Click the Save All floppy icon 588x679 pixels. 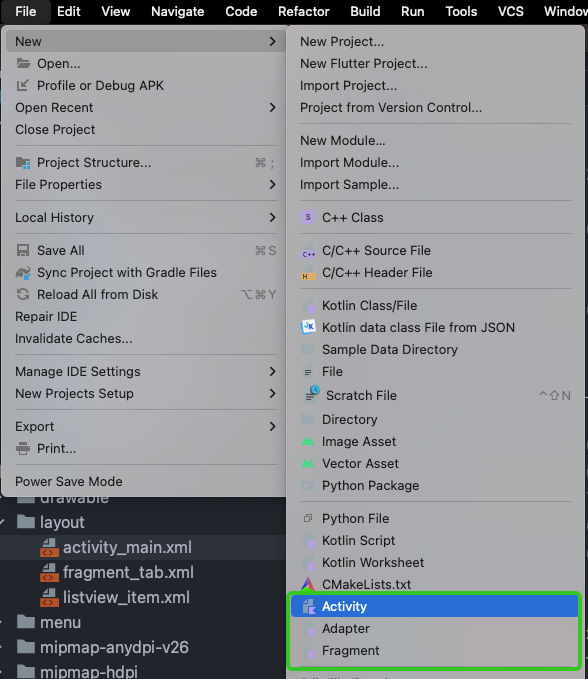[x=23, y=250]
